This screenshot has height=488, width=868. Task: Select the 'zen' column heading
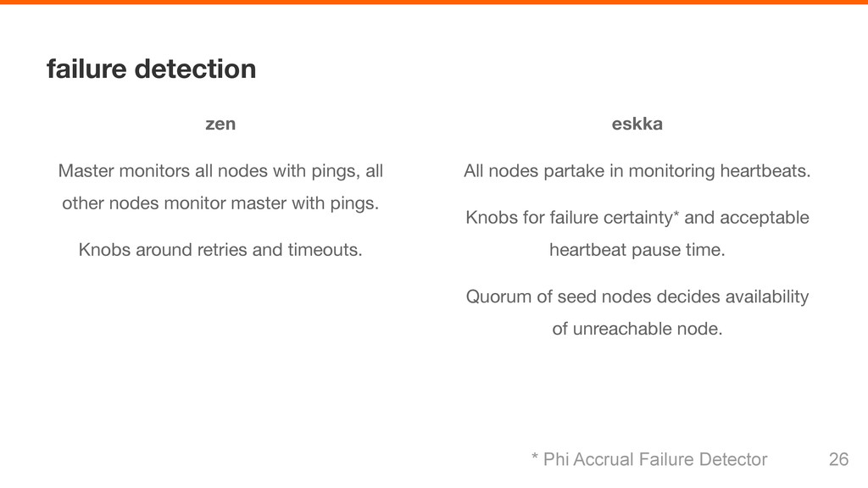pyautogui.click(x=220, y=124)
